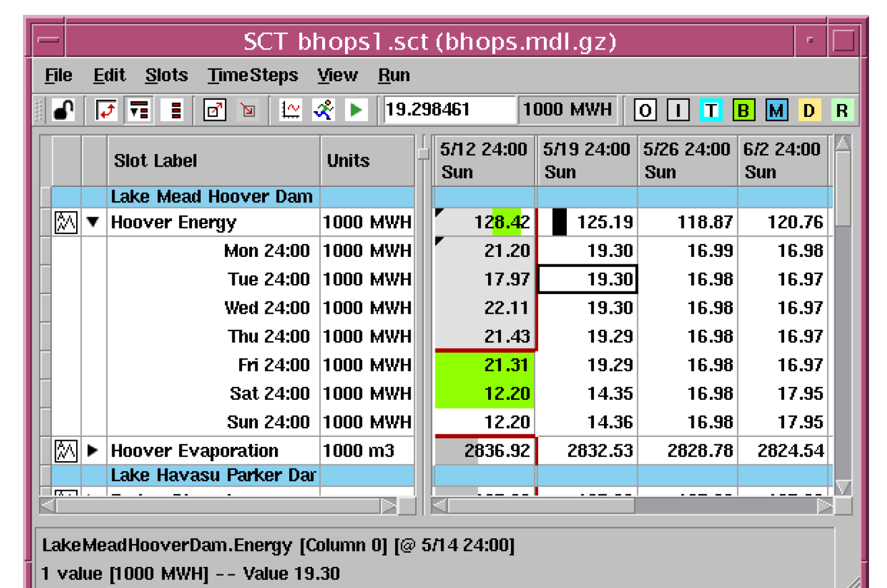Toggle the cyan T flag button
Viewport: 887px width, 588px height.
[x=711, y=111]
